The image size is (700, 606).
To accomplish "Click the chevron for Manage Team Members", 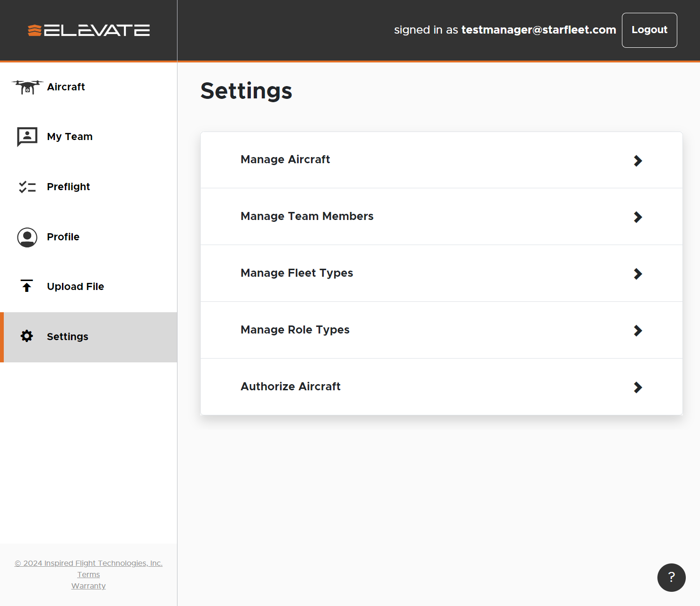I will pyautogui.click(x=638, y=217).
